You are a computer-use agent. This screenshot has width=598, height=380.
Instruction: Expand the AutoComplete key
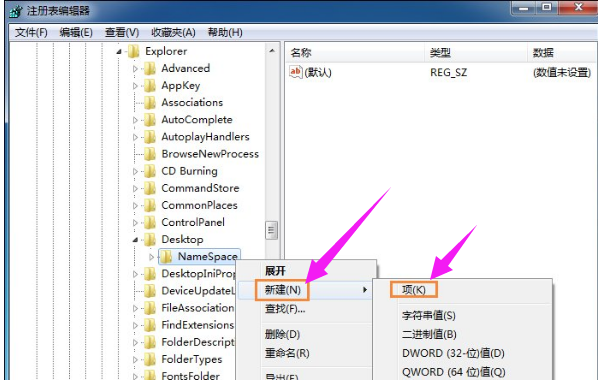[135, 120]
